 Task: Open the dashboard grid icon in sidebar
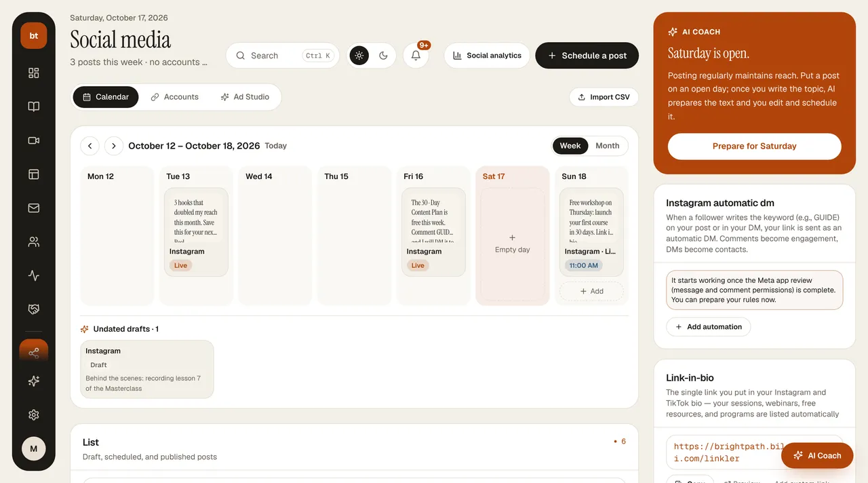[x=34, y=73]
